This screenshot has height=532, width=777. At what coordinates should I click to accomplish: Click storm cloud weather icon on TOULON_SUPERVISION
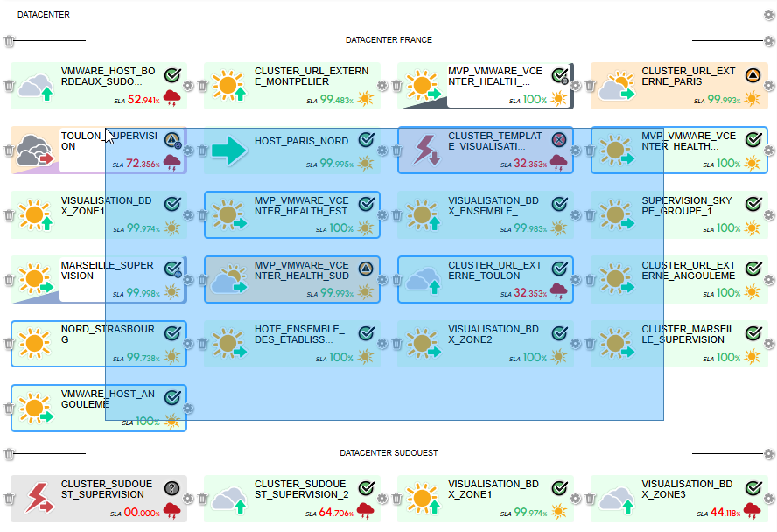click(33, 150)
